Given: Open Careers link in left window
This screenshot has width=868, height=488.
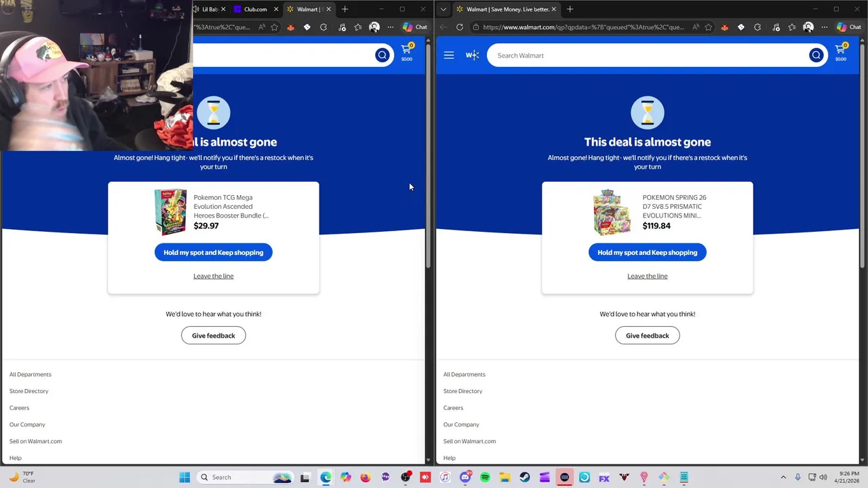Looking at the screenshot, I should [19, 408].
